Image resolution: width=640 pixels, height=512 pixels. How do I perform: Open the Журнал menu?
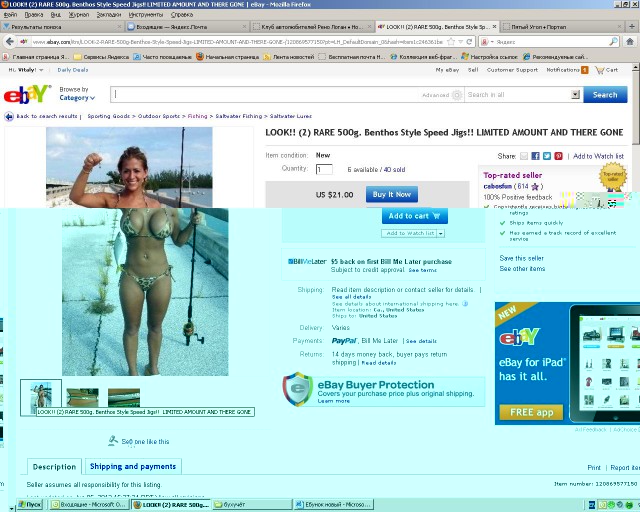click(78, 14)
